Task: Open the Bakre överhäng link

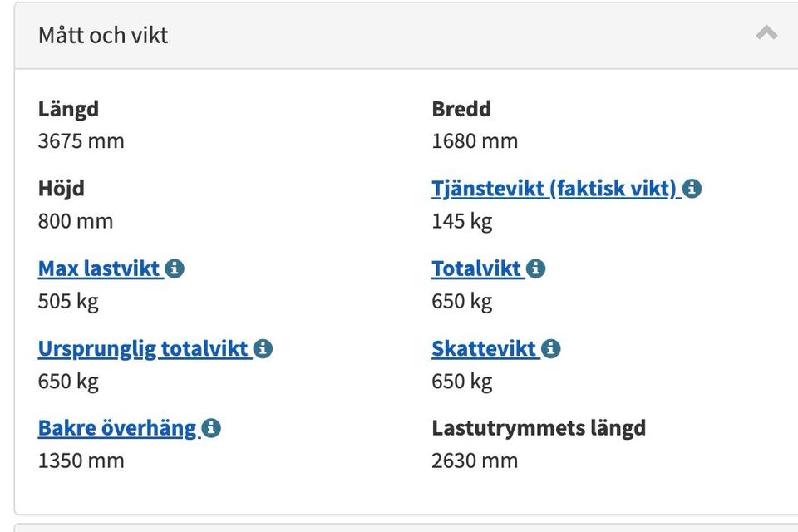Action: [x=117, y=428]
